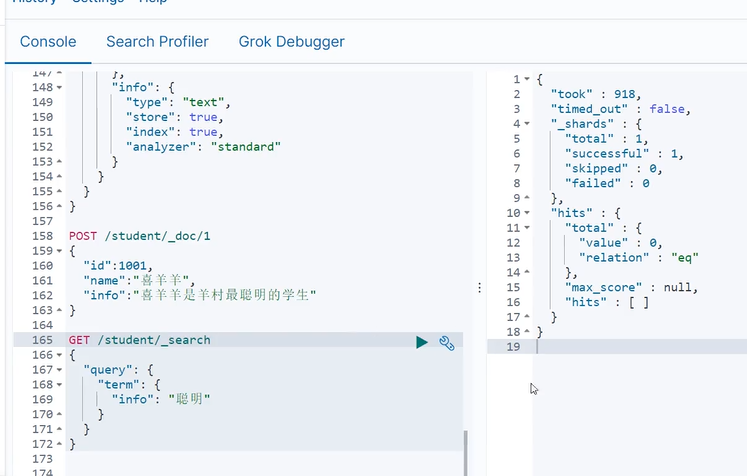747x476 pixels.
Task: Click "type": "text" on line 149
Action: pos(178,102)
